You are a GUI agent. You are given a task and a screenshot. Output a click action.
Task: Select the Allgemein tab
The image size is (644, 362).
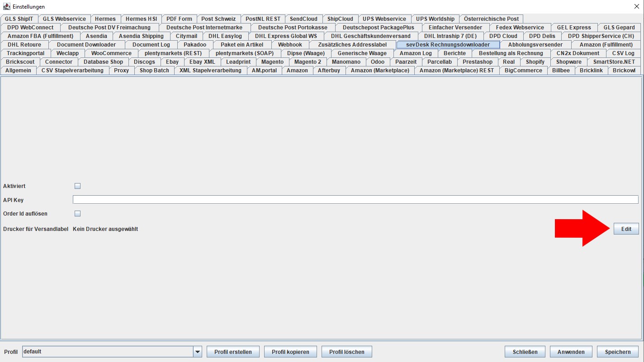point(18,71)
